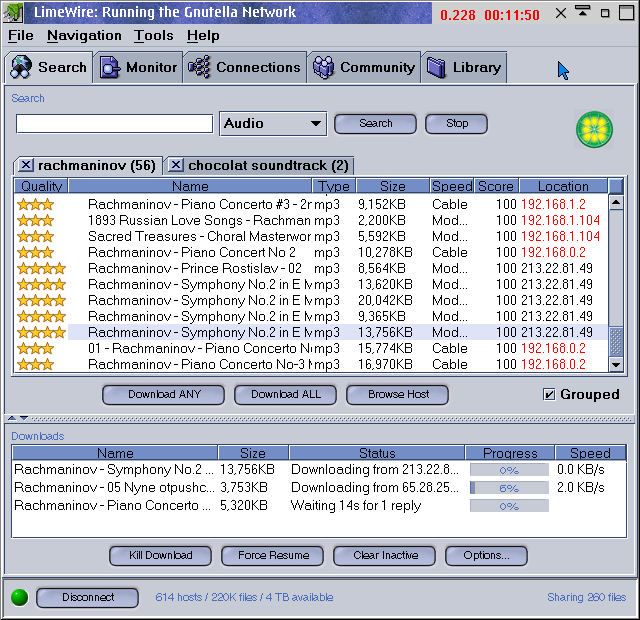The height and width of the screenshot is (620, 640).
Task: Open the Tools menu
Action: coord(154,36)
